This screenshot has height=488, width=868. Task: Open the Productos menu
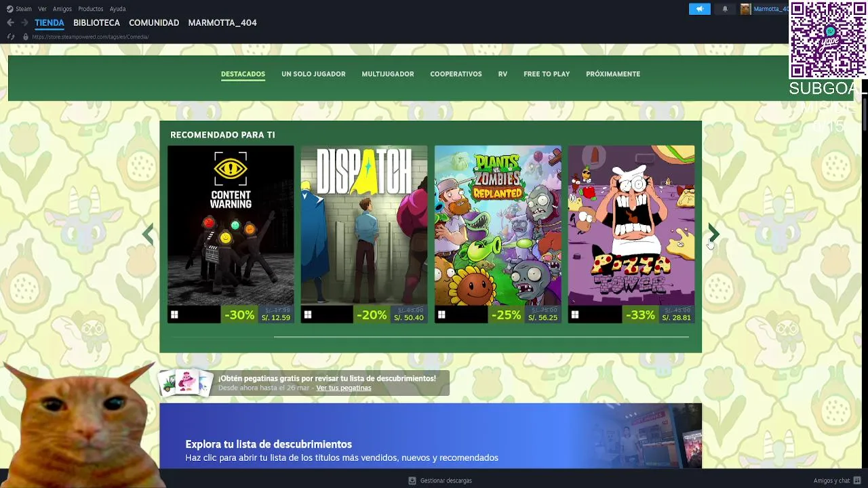click(90, 9)
